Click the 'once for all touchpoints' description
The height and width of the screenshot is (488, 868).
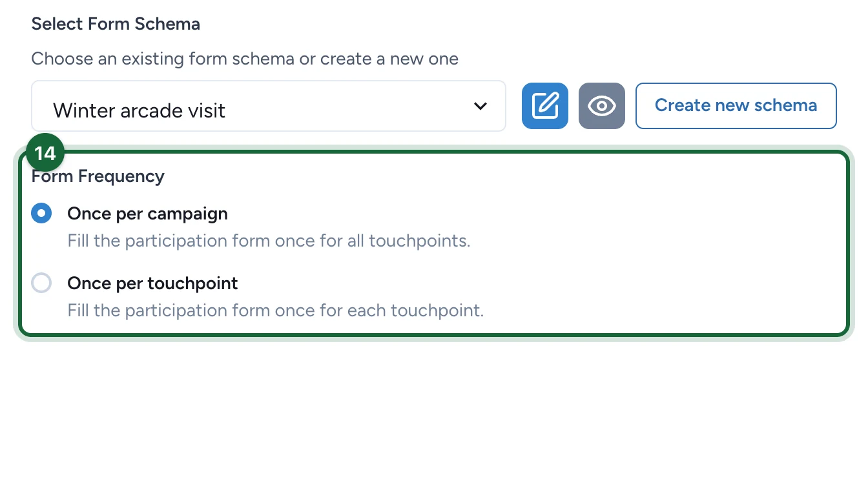pyautogui.click(x=269, y=241)
